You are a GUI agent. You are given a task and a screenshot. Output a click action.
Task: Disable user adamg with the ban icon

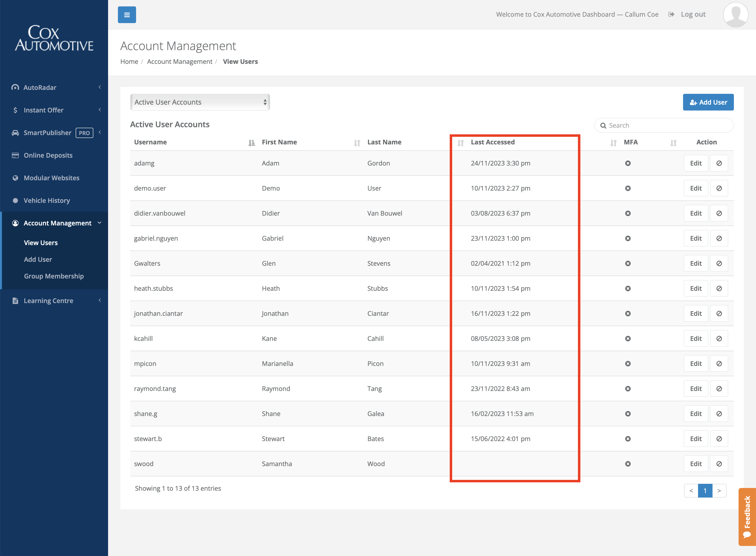719,163
